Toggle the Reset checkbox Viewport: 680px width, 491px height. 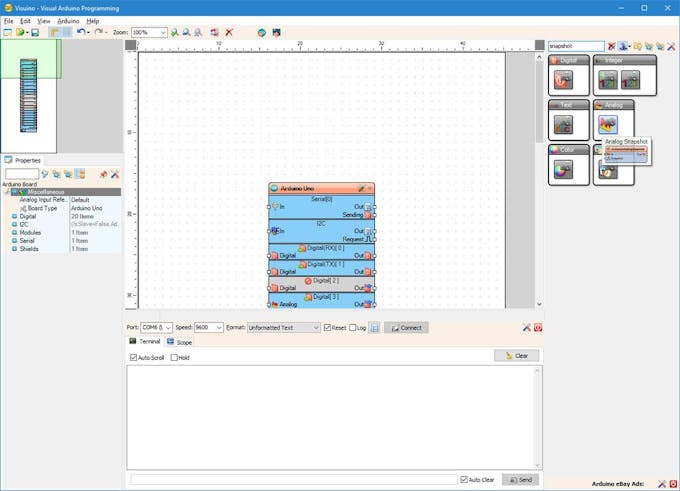pyautogui.click(x=327, y=327)
